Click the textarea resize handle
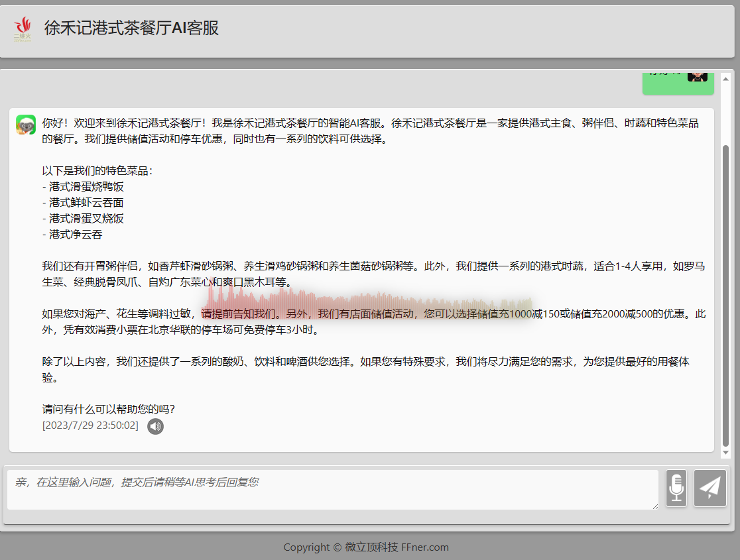The height and width of the screenshot is (560, 740). pyautogui.click(x=654, y=506)
